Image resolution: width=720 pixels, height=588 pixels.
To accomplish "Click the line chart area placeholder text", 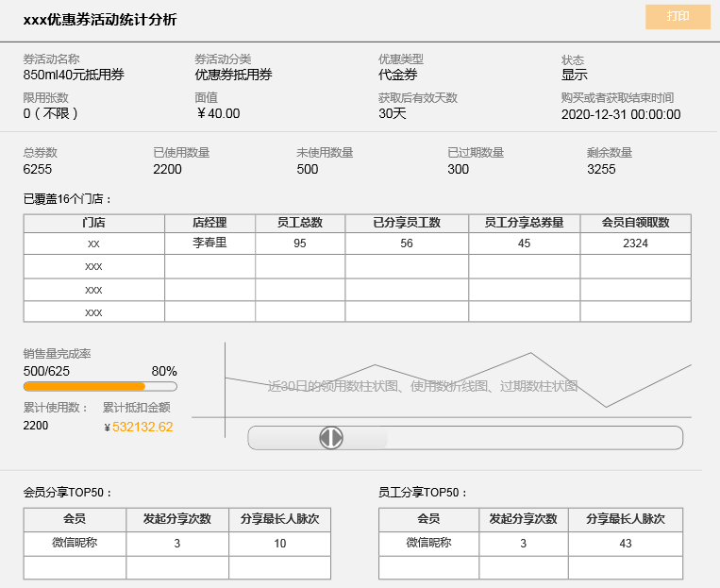I will pyautogui.click(x=422, y=386).
